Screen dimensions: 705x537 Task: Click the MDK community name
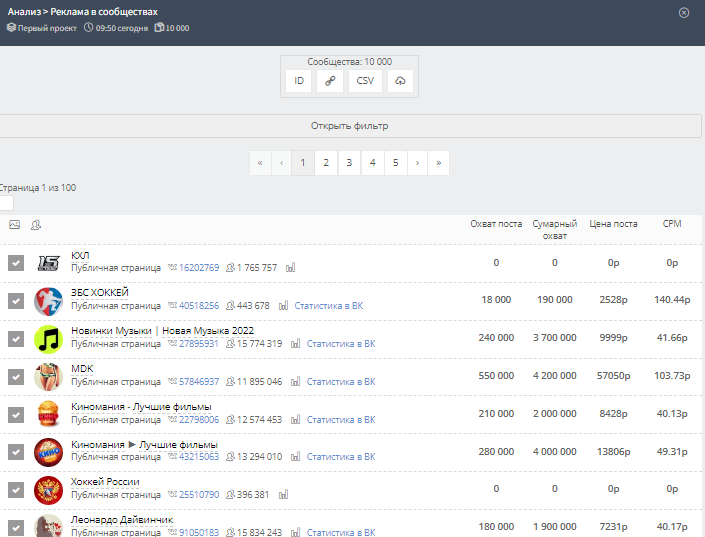tap(82, 369)
